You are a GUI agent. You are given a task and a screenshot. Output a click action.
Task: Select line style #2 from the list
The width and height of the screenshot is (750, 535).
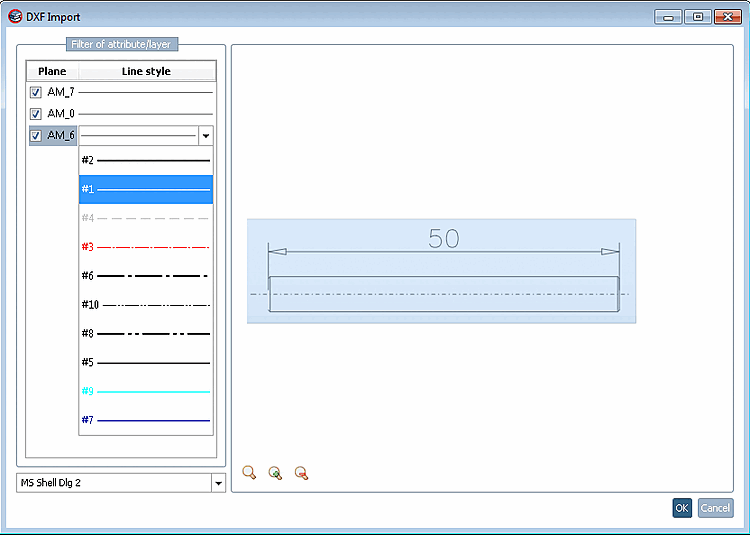click(146, 161)
